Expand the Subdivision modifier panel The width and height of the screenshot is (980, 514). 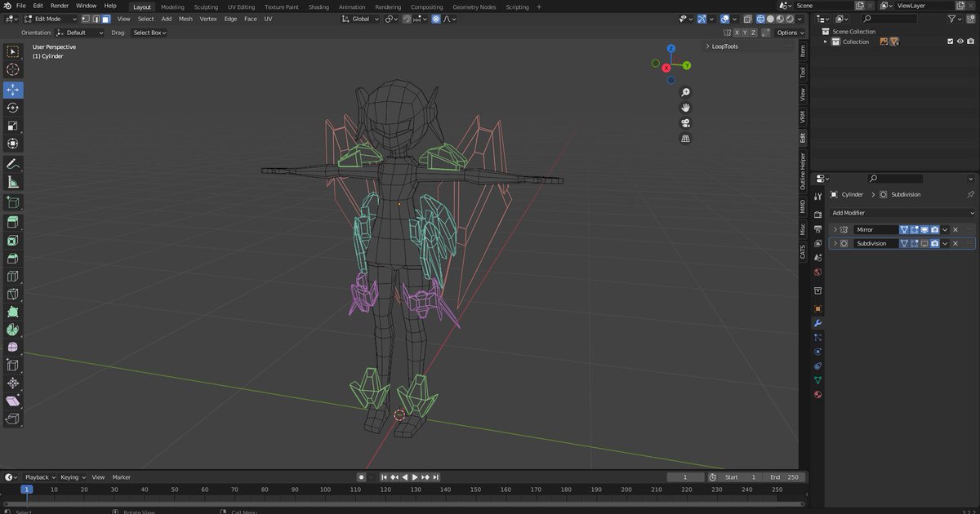(835, 243)
